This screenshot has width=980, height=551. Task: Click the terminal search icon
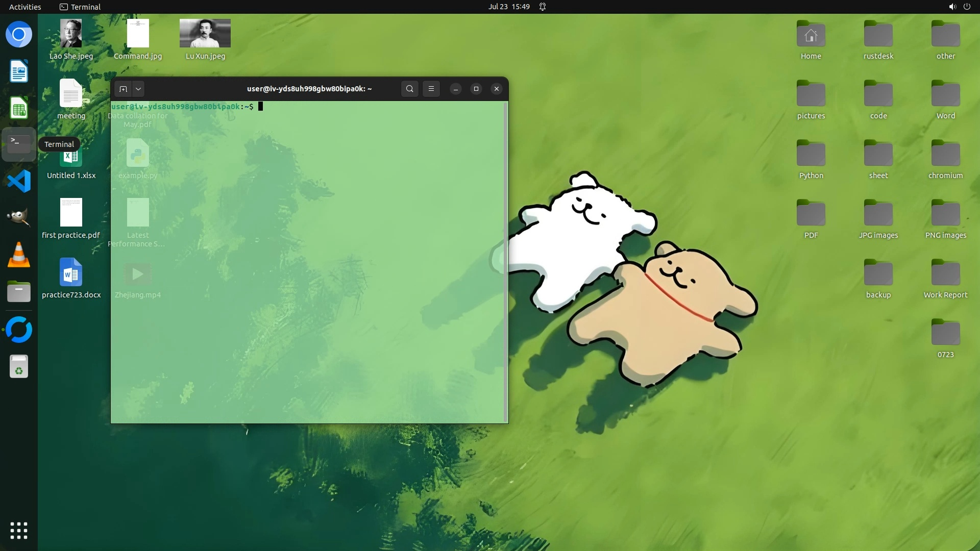pos(409,89)
